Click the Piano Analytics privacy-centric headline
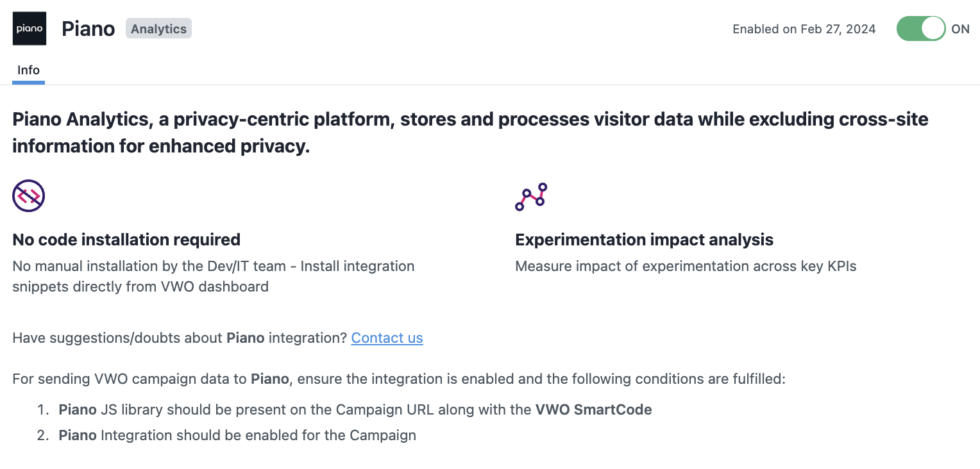The image size is (980, 469). pyautogui.click(x=470, y=133)
